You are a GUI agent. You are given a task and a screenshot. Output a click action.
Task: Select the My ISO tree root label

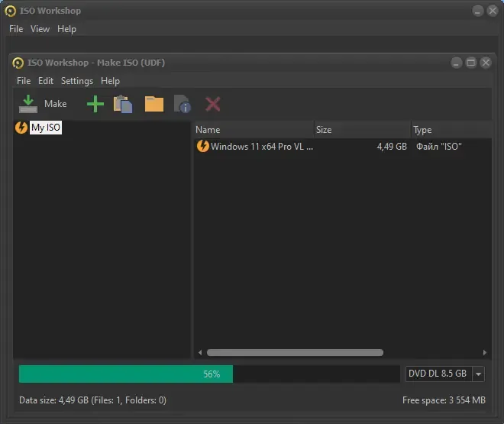click(x=46, y=128)
